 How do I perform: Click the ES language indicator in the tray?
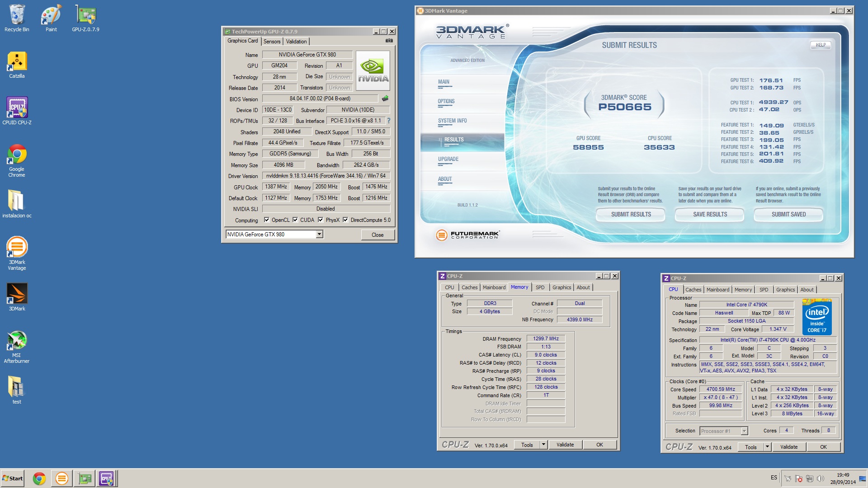774,478
